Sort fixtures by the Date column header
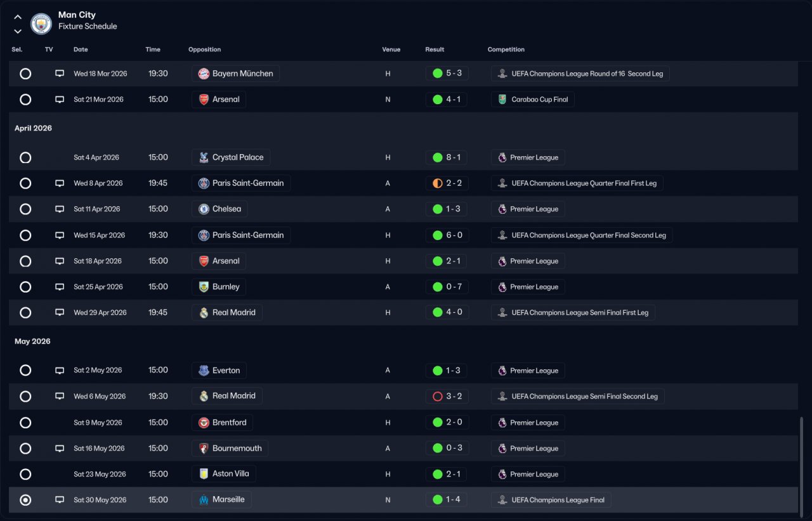This screenshot has width=812, height=521. 81,49
